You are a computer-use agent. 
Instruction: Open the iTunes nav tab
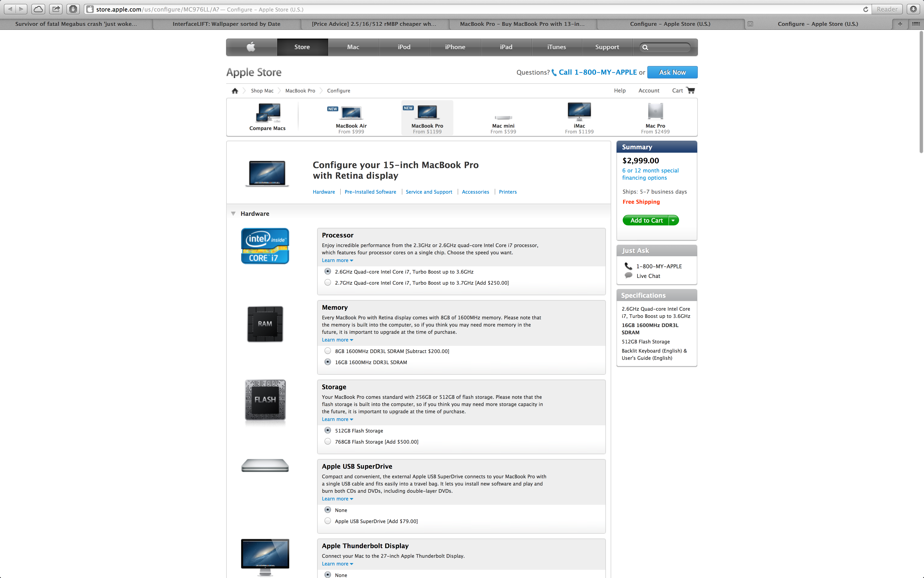coord(557,47)
